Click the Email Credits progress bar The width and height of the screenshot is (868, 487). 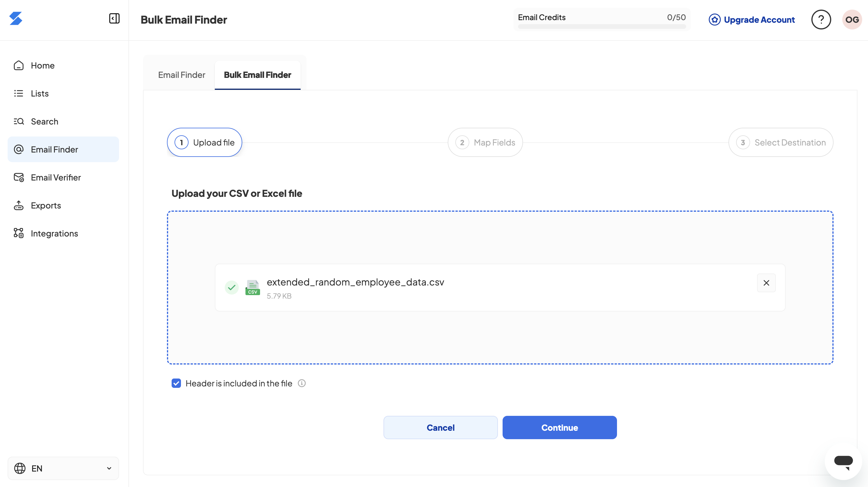[x=602, y=26]
